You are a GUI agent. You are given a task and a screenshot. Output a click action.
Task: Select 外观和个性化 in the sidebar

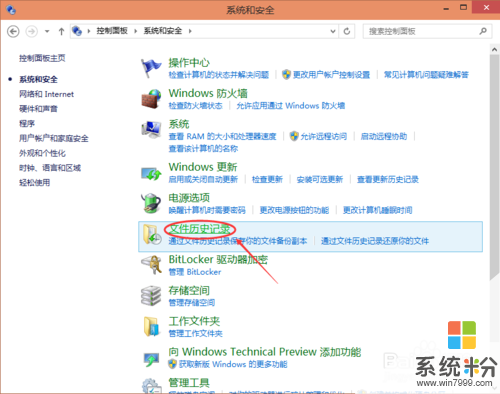point(42,153)
